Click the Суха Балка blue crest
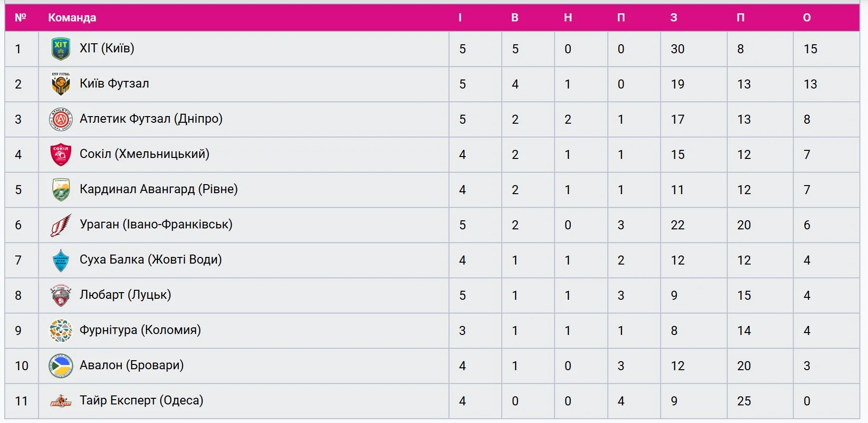The width and height of the screenshot is (868, 423). 61,260
